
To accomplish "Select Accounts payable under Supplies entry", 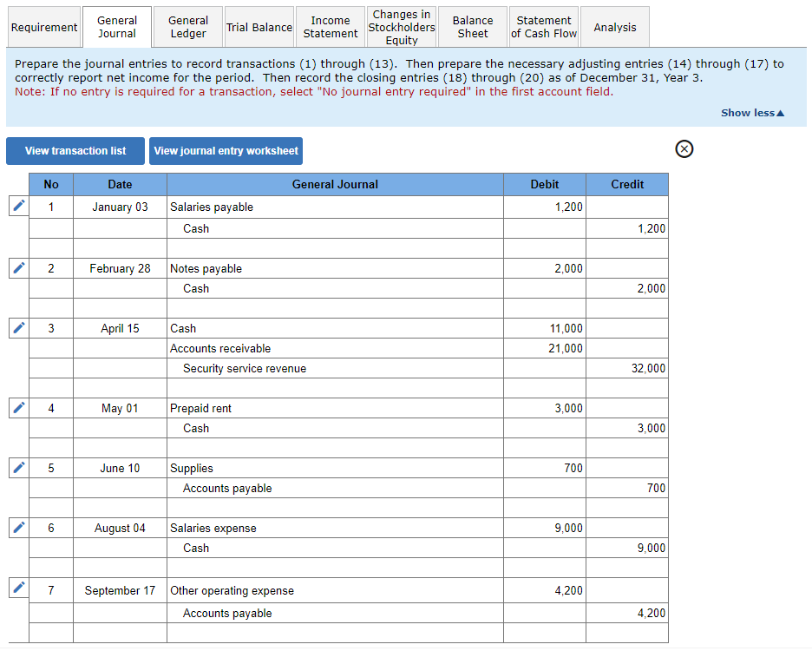I will [335, 488].
